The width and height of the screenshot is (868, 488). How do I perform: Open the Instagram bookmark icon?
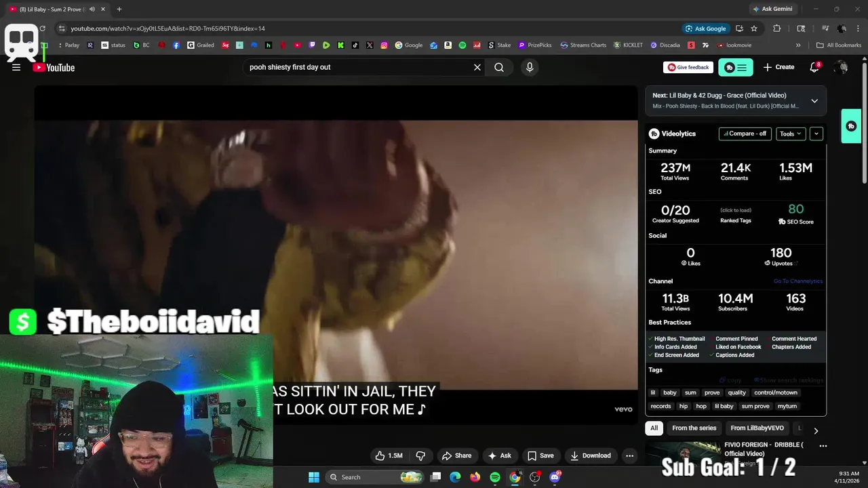384,45
